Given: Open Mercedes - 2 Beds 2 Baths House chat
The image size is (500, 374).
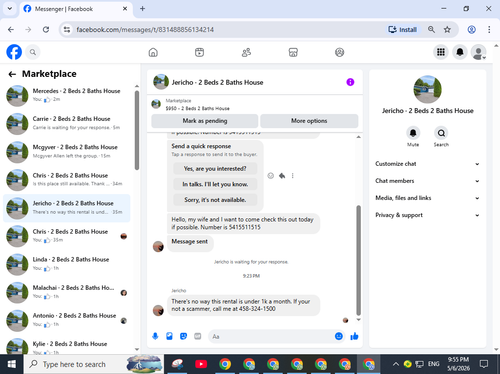Looking at the screenshot, I should pos(67,95).
